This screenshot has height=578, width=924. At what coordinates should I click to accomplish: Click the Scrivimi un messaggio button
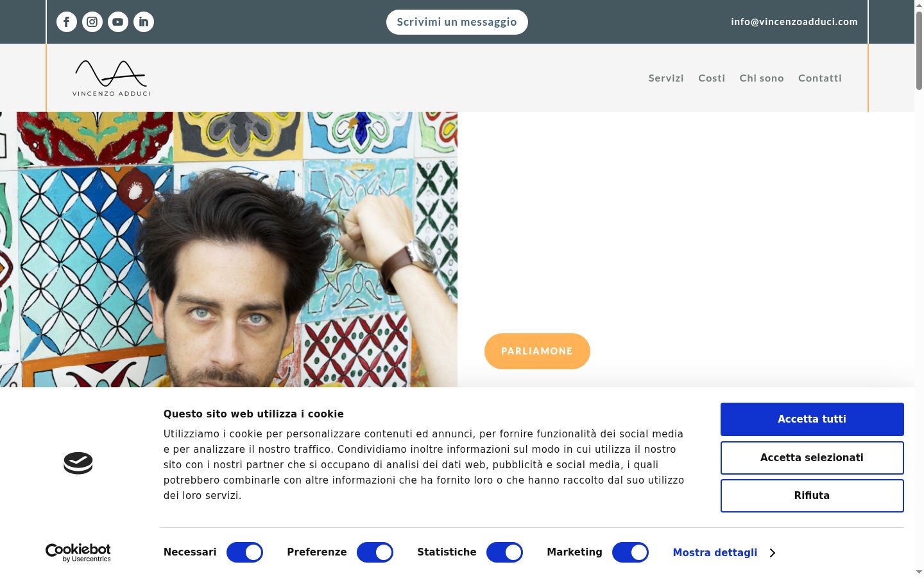click(457, 22)
